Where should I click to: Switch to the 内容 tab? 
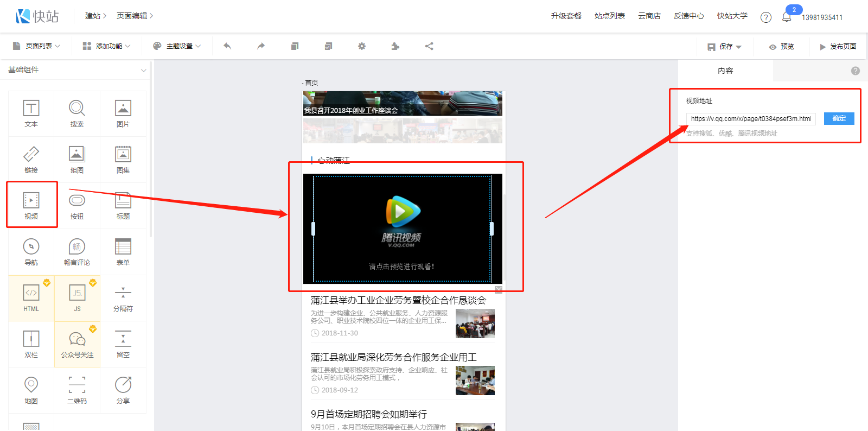[x=725, y=71]
